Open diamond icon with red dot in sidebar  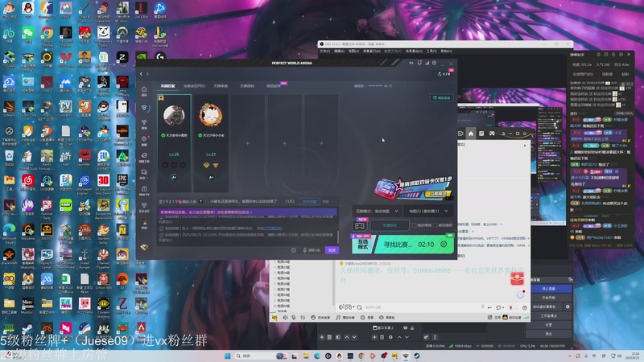point(144,140)
